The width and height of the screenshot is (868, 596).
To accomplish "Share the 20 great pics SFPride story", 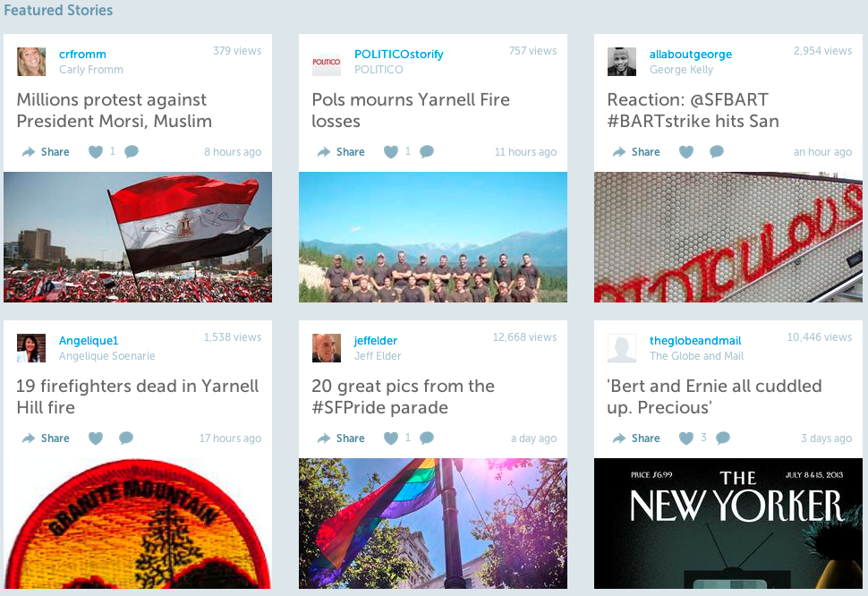I will tap(341, 438).
